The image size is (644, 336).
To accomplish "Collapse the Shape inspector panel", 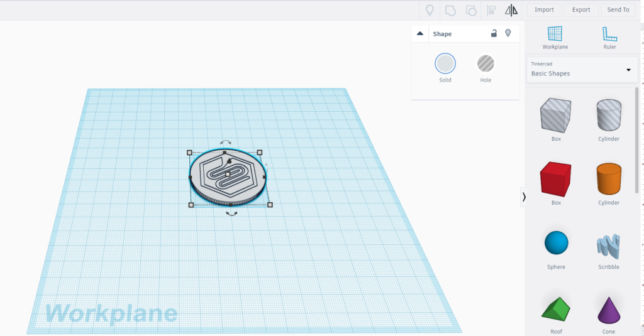I will (x=419, y=34).
